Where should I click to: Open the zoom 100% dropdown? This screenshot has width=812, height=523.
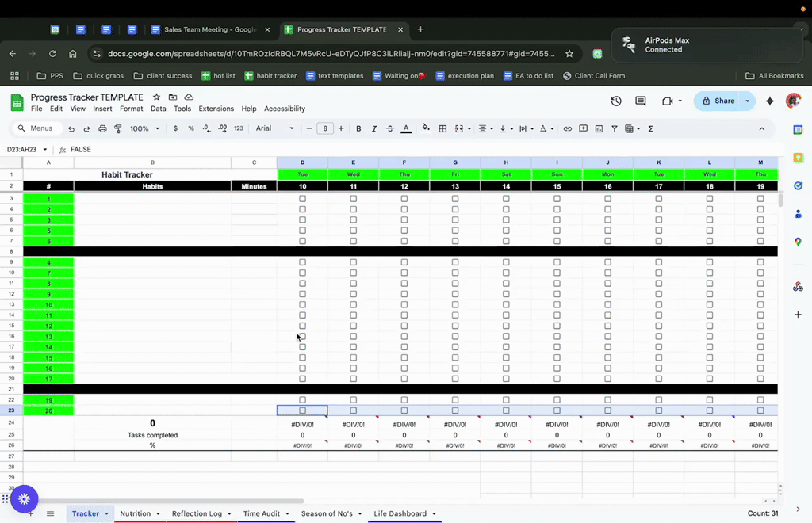click(144, 128)
